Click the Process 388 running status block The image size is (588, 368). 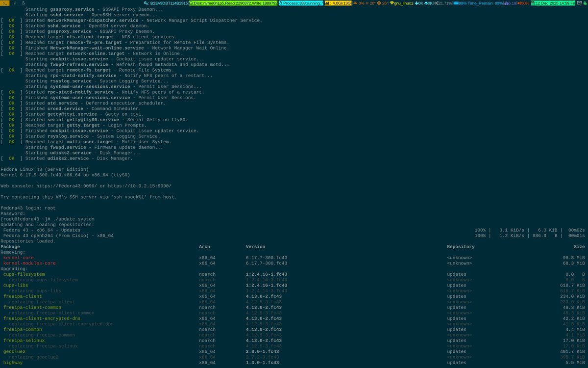(301, 3)
